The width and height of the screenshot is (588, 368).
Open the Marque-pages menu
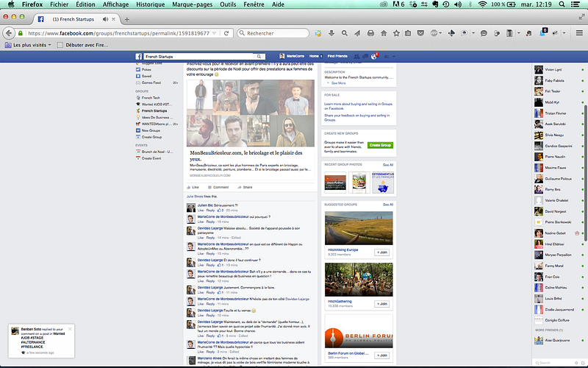pyautogui.click(x=192, y=4)
